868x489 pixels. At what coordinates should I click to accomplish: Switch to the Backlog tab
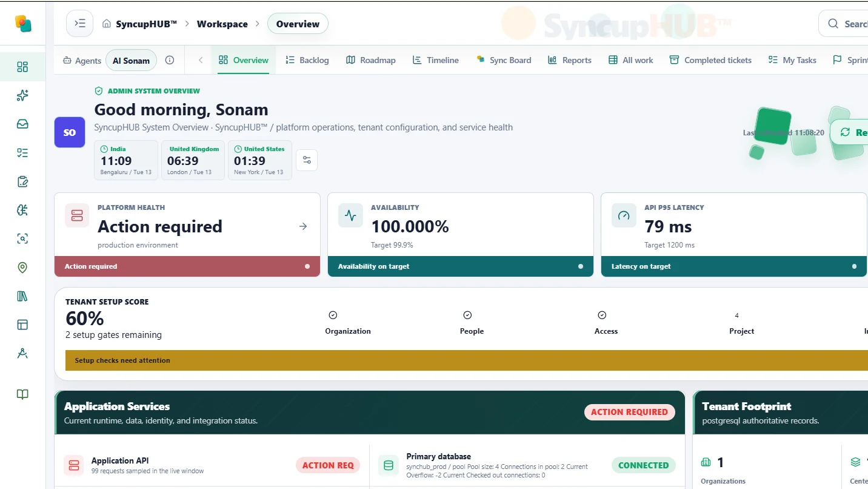(307, 60)
